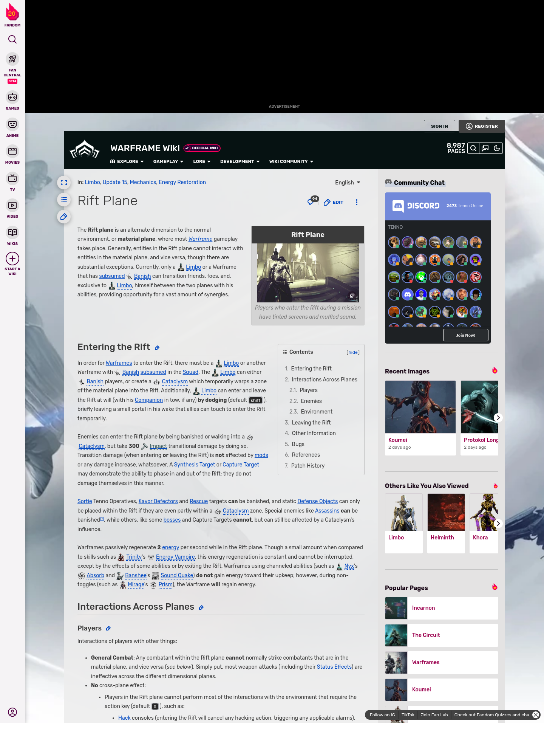Open The Circuit popular page
The width and height of the screenshot is (544, 756).
[x=442, y=635]
